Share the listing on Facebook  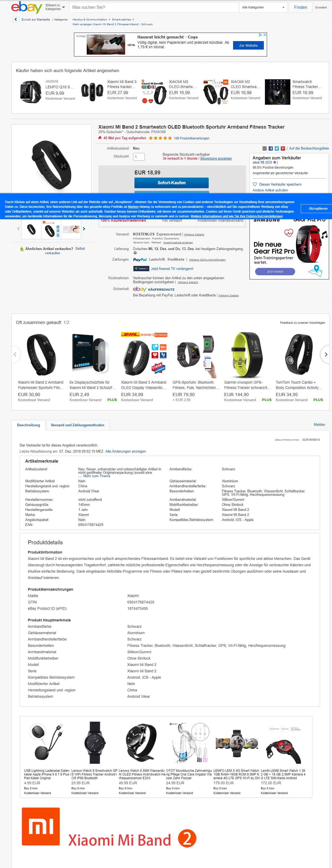tap(271, 148)
